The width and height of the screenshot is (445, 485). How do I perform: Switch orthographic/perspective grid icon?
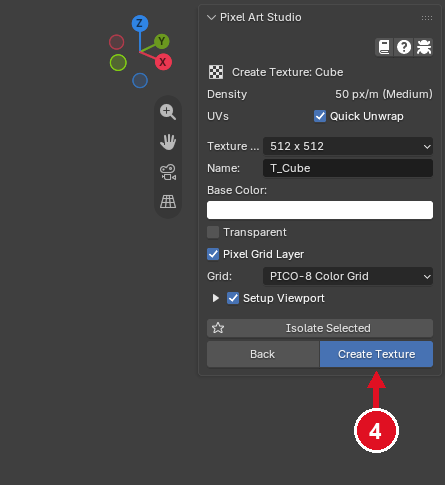(168, 202)
